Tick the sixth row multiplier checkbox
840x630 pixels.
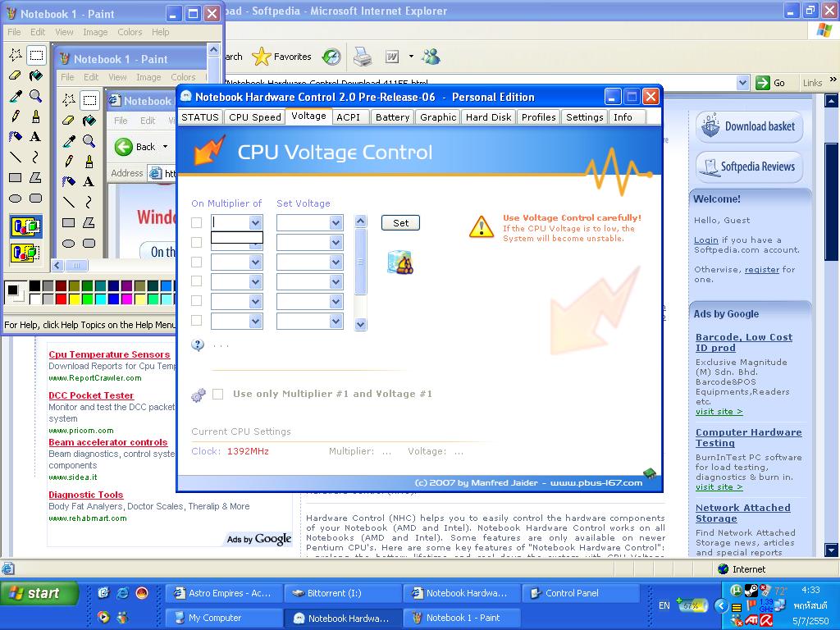(x=197, y=321)
